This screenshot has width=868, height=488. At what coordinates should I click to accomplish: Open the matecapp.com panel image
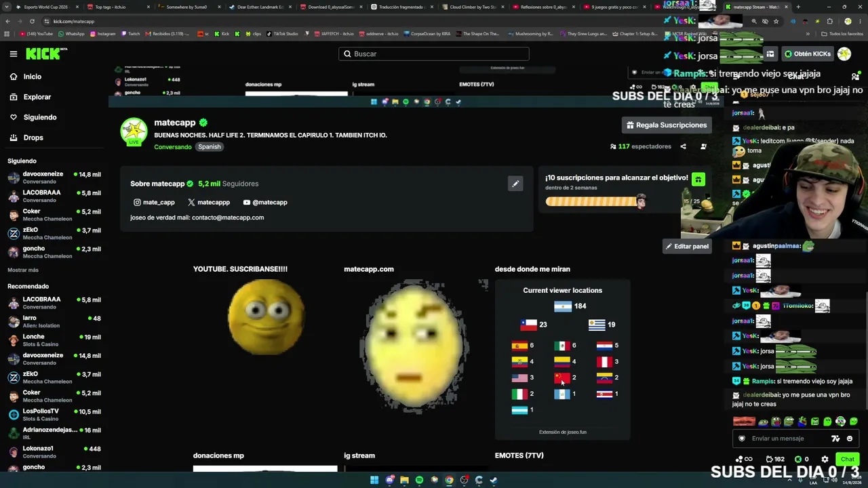coord(415,346)
